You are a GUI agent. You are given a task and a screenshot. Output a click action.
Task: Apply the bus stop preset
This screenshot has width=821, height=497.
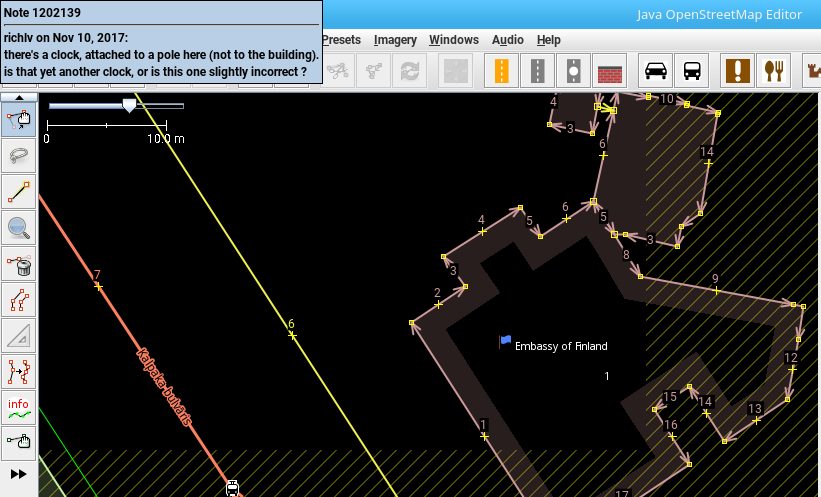tap(691, 71)
